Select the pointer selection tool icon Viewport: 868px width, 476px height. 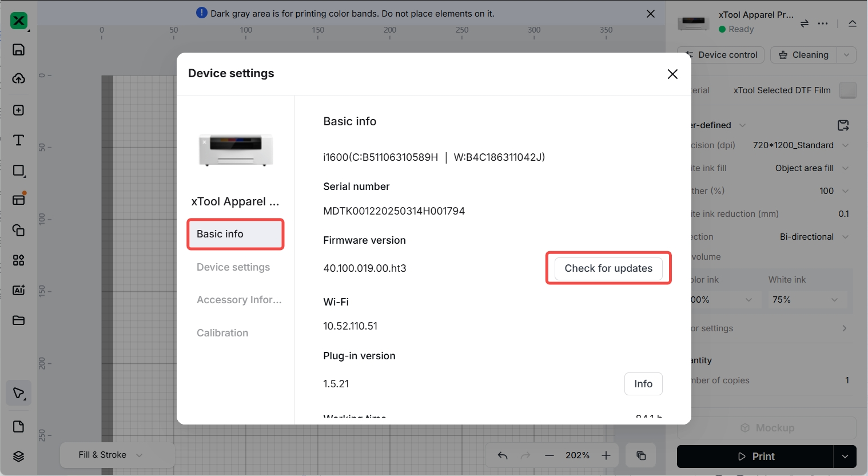(x=19, y=393)
